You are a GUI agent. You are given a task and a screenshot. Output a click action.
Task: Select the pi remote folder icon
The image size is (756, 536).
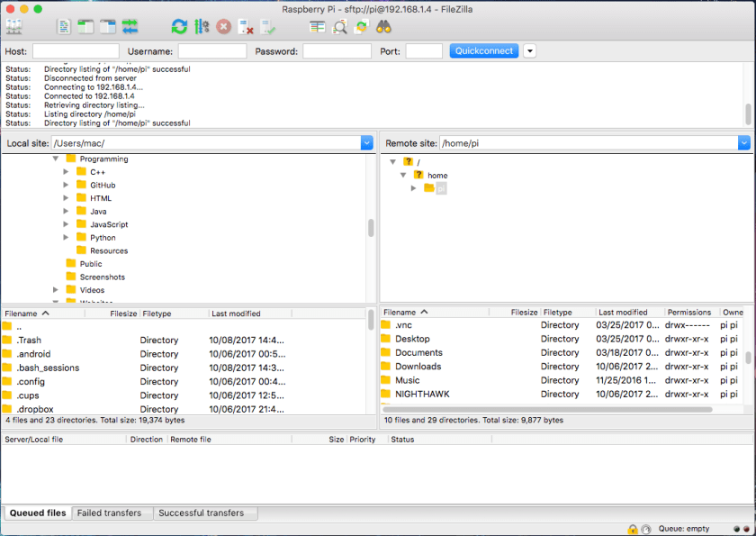(x=429, y=187)
